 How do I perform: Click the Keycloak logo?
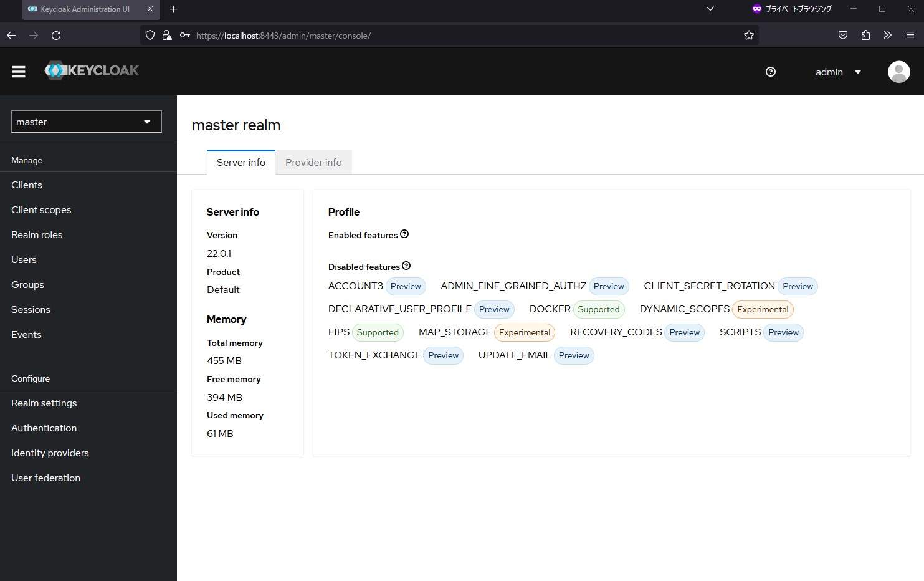(91, 70)
